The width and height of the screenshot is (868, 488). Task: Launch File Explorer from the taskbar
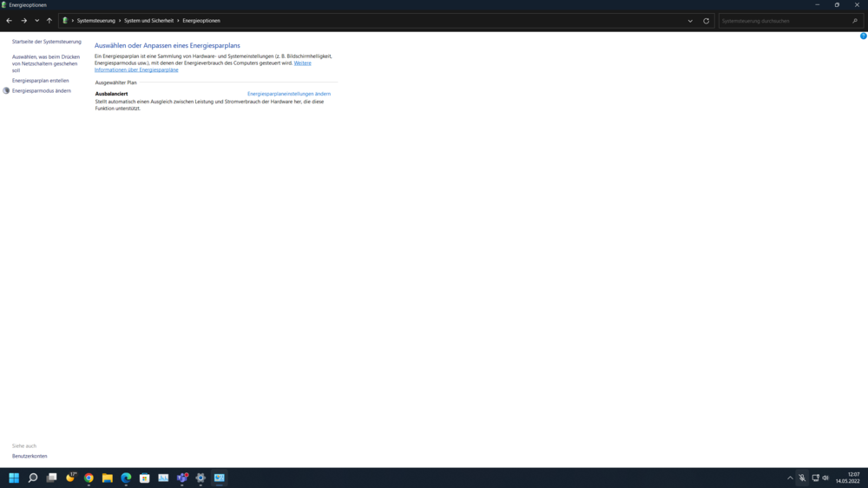pos(108,478)
